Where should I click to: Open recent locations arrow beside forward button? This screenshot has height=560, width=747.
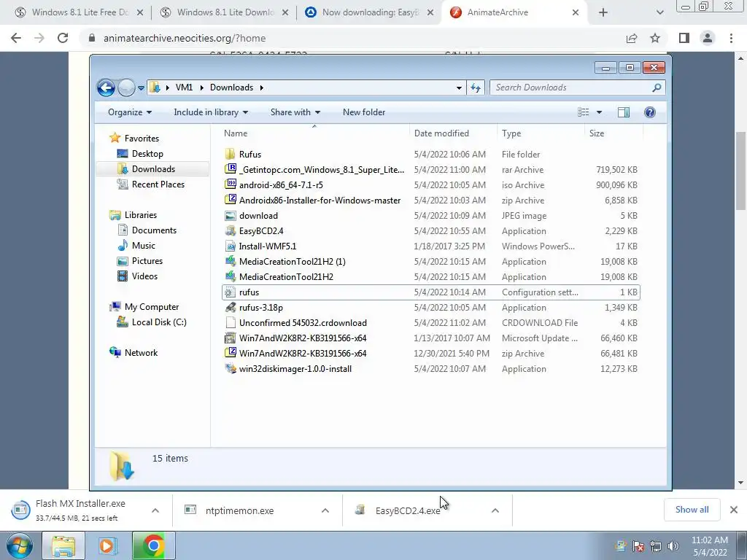coord(141,88)
